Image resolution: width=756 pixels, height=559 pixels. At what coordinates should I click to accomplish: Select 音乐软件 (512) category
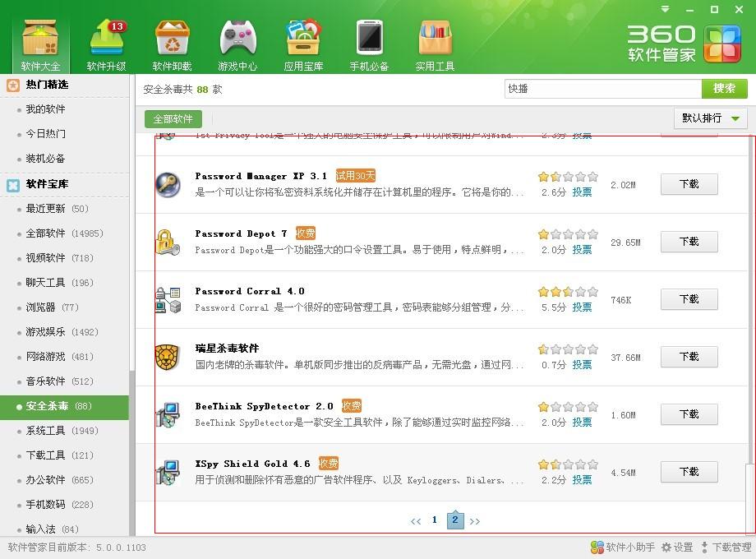60,381
